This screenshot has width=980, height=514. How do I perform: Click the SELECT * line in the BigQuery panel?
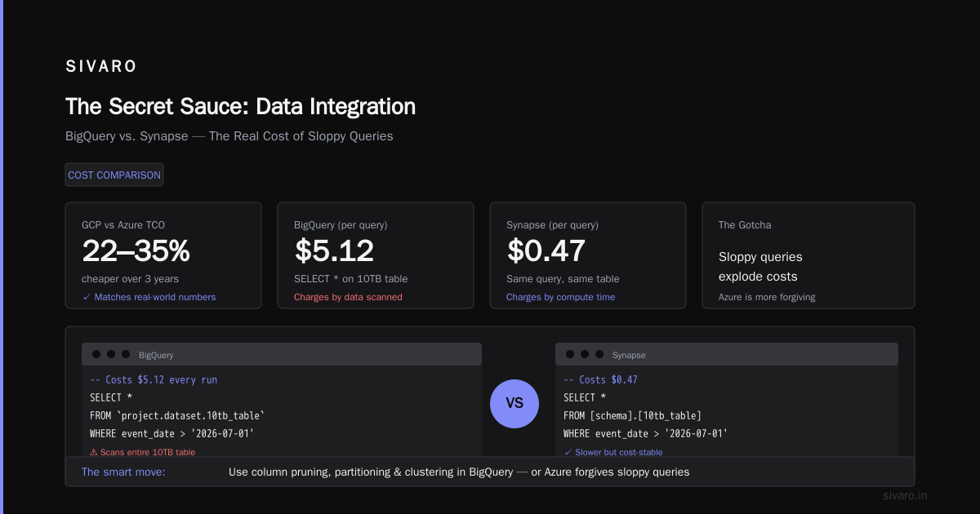coord(111,397)
